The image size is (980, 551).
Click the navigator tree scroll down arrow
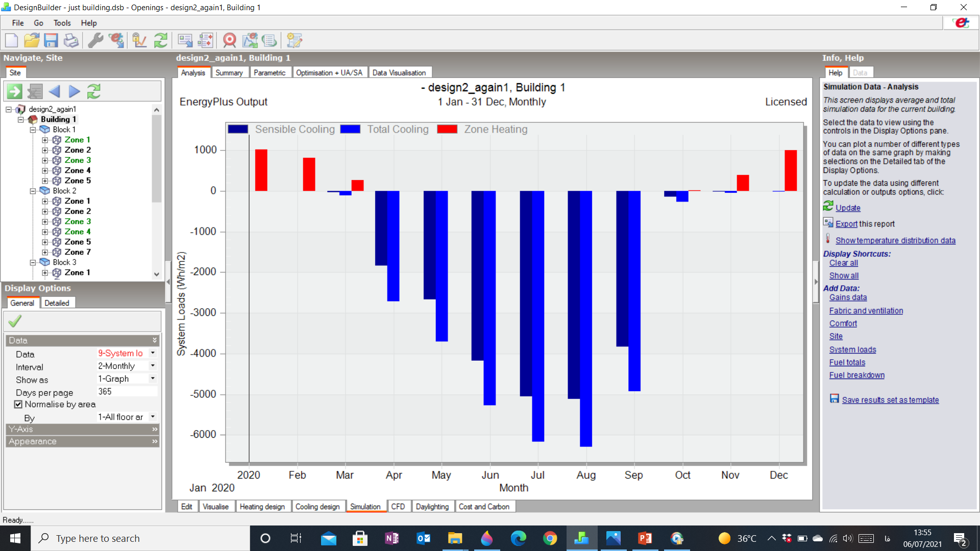point(157,274)
